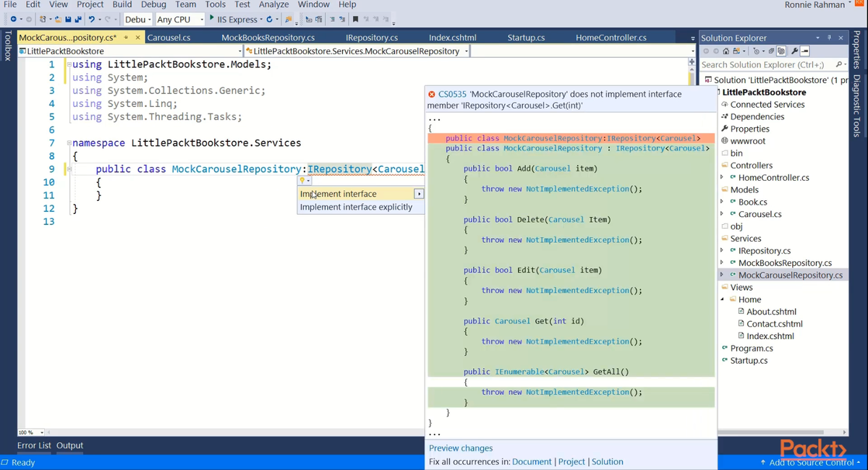Collapse the Home folder in Solution Explorer

pyautogui.click(x=722, y=299)
